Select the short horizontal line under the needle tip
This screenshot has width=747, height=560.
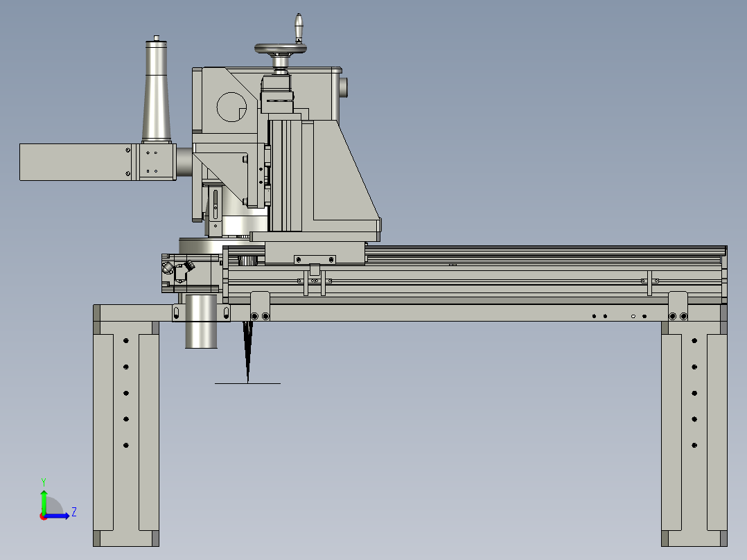coord(248,383)
